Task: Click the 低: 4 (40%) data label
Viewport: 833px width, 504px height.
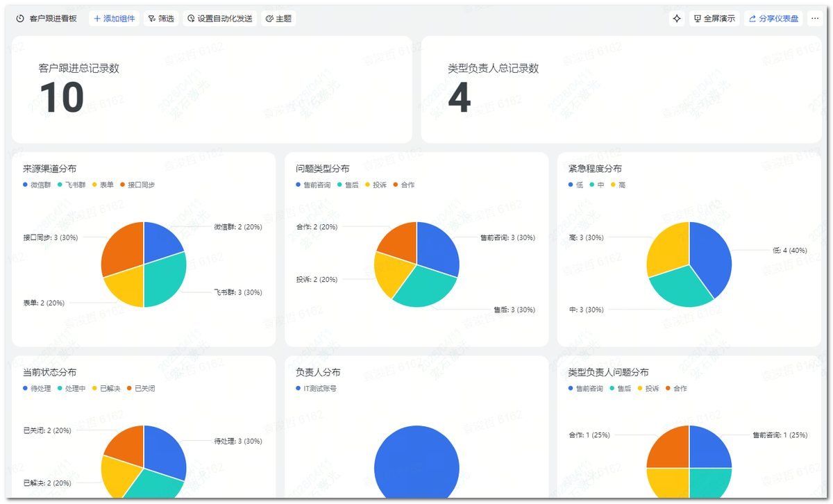Action: tap(790, 250)
